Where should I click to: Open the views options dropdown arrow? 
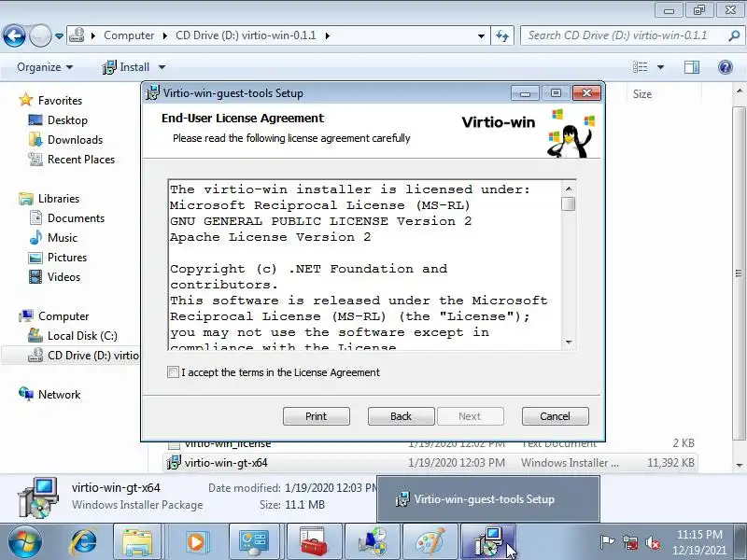point(660,67)
